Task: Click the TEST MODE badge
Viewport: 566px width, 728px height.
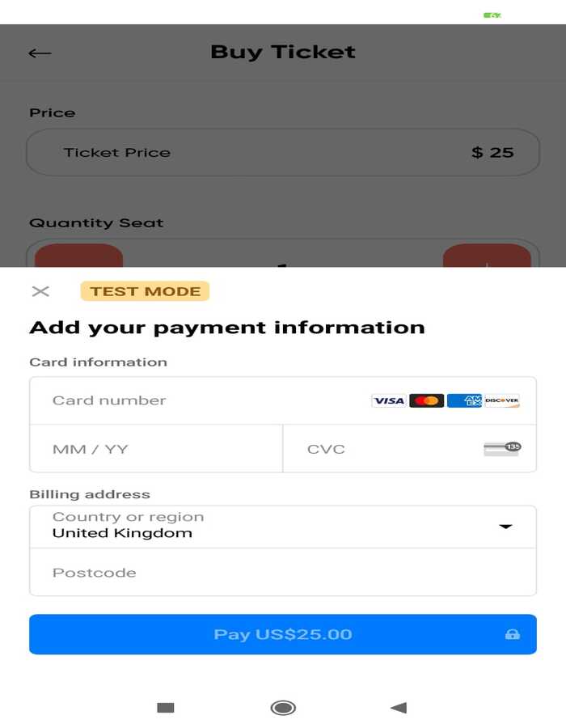Action: [x=145, y=290]
